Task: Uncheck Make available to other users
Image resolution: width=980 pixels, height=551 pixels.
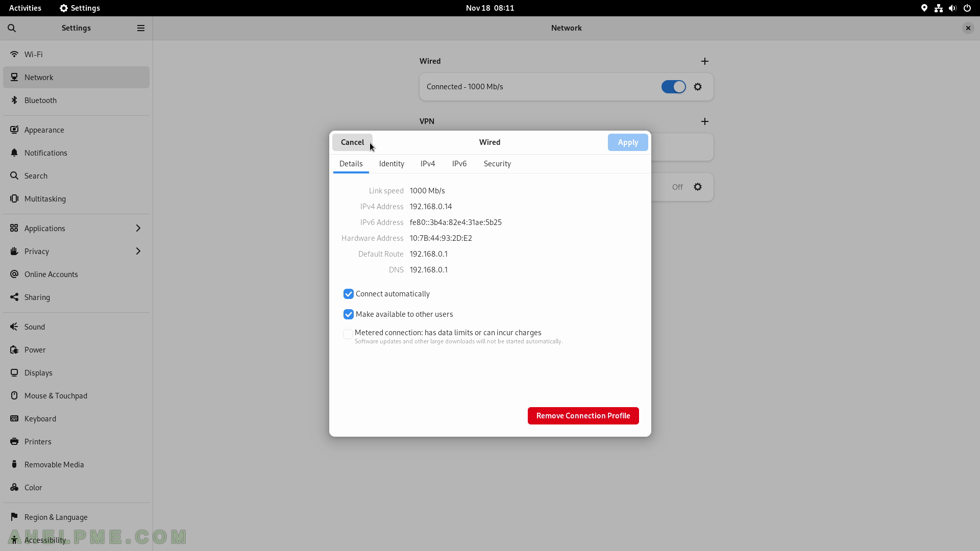Action: 349,314
